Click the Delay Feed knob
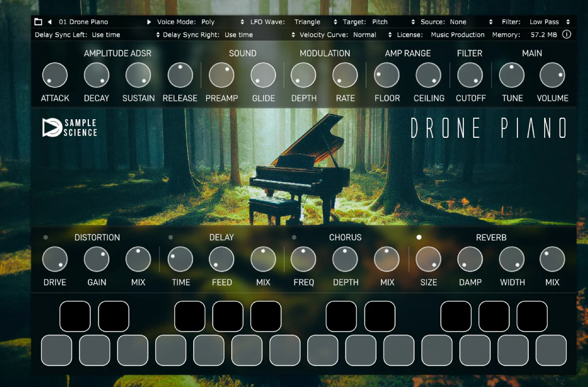The width and height of the screenshot is (588, 387). click(x=221, y=259)
